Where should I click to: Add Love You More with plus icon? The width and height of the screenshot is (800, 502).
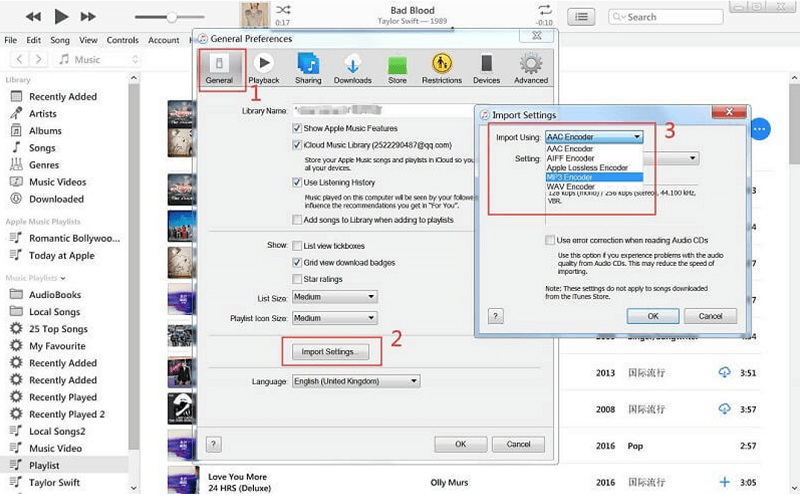tap(724, 482)
